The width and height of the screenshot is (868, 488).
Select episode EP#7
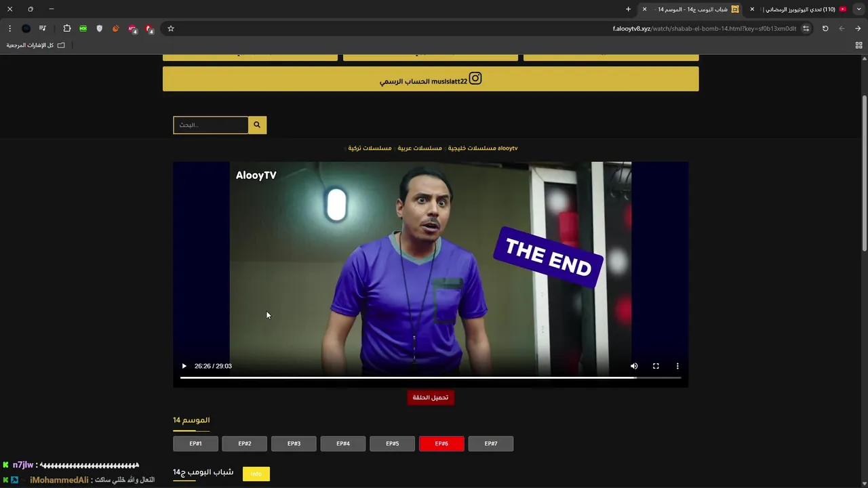491,444
